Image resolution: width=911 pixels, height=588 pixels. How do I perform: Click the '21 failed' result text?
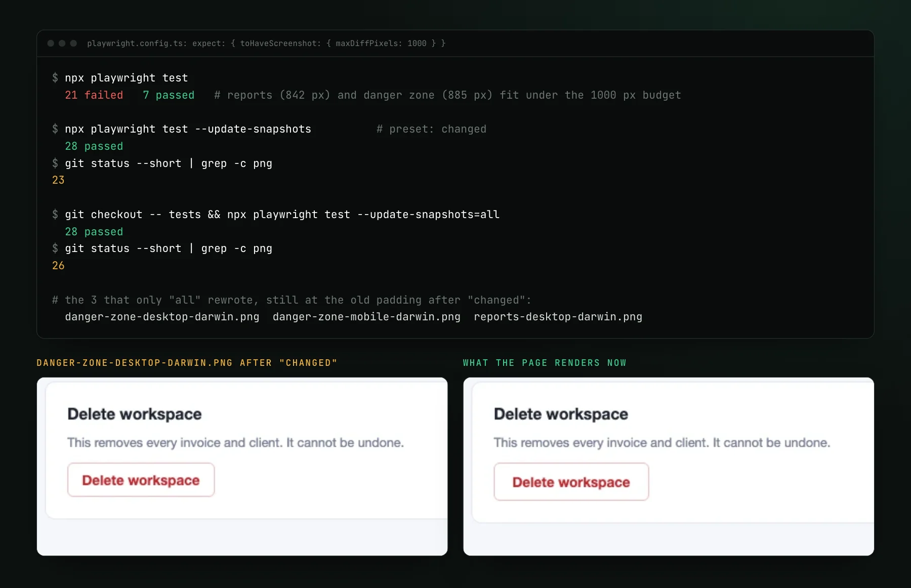tap(94, 95)
